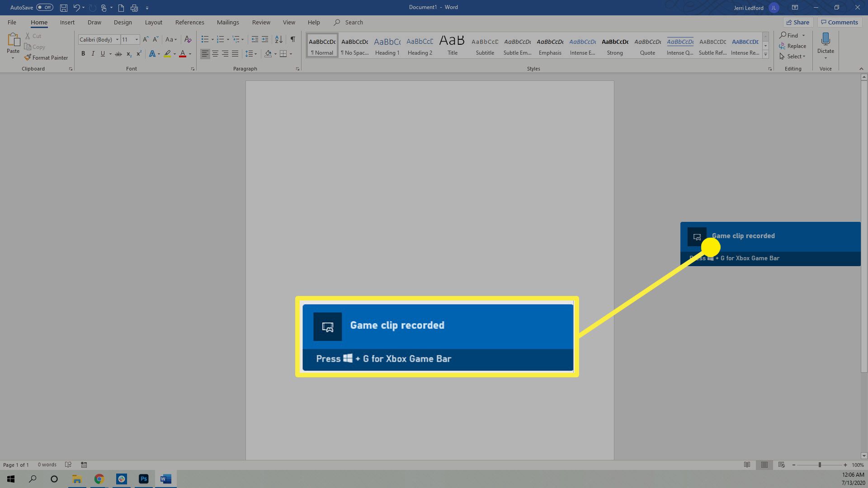Viewport: 868px width, 488px height.
Task: Toggle paragraph marks display (¶)
Action: [x=293, y=40]
